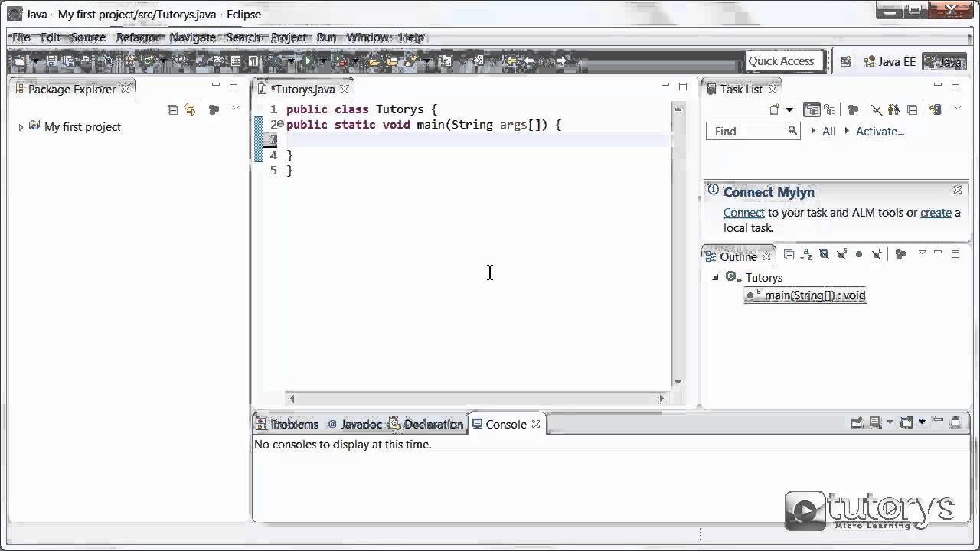The height and width of the screenshot is (551, 980).
Task: Open the Refactor menu
Action: (138, 37)
